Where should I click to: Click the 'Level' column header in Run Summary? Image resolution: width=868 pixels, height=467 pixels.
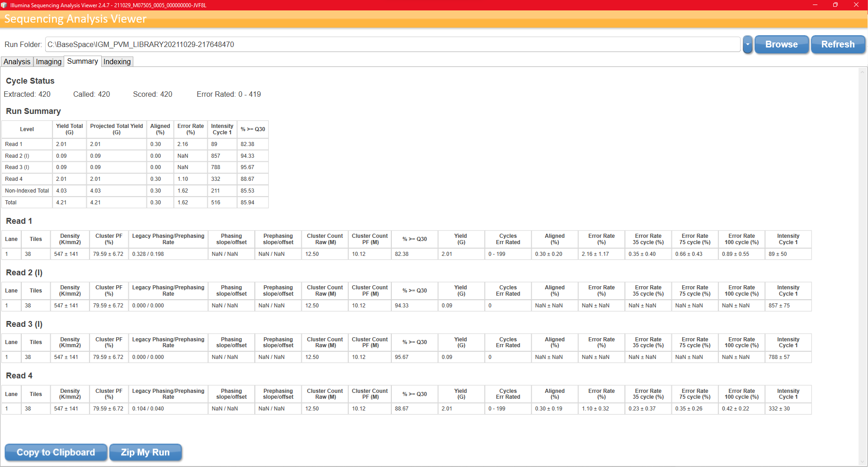coord(27,129)
